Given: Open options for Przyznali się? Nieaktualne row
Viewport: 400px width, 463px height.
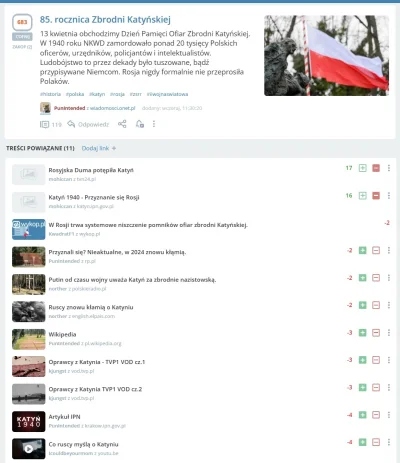Looking at the screenshot, I should (389, 250).
